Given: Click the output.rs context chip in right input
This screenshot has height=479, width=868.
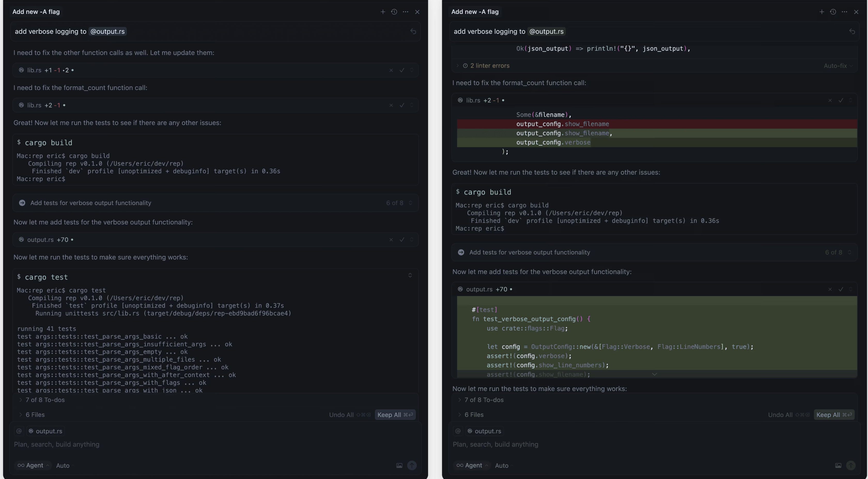Looking at the screenshot, I should (484, 431).
